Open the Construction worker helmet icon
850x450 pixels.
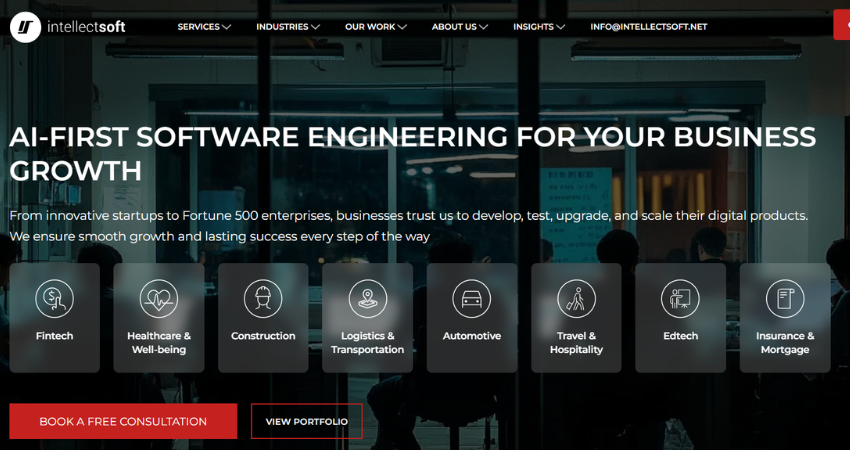[x=263, y=298]
